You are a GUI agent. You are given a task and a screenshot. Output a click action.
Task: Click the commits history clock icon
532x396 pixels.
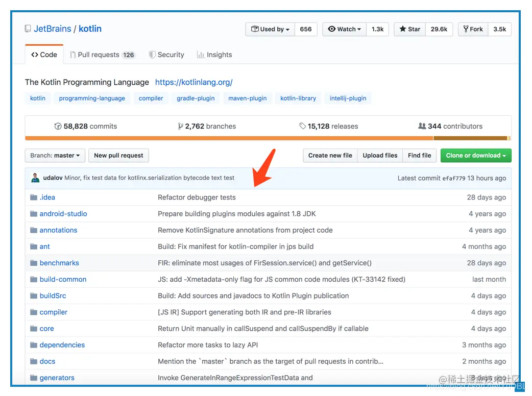[58, 126]
